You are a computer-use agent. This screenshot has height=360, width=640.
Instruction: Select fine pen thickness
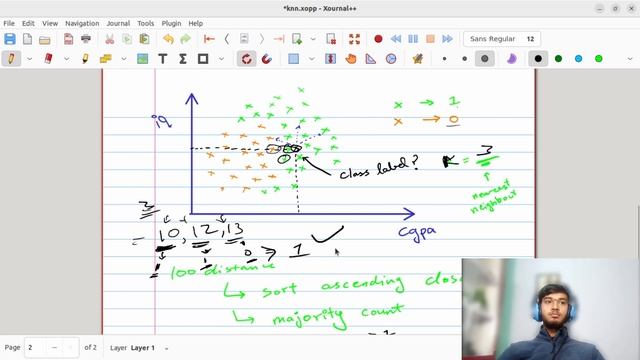444,59
